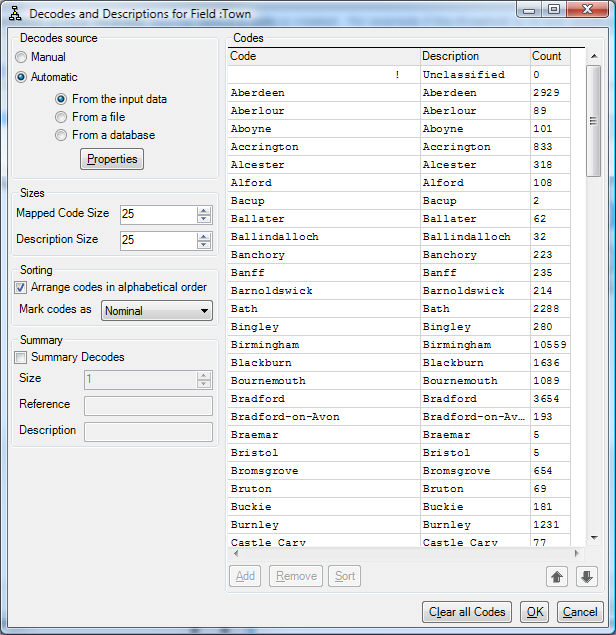Click the Count column header
616x635 pixels.
click(x=550, y=56)
